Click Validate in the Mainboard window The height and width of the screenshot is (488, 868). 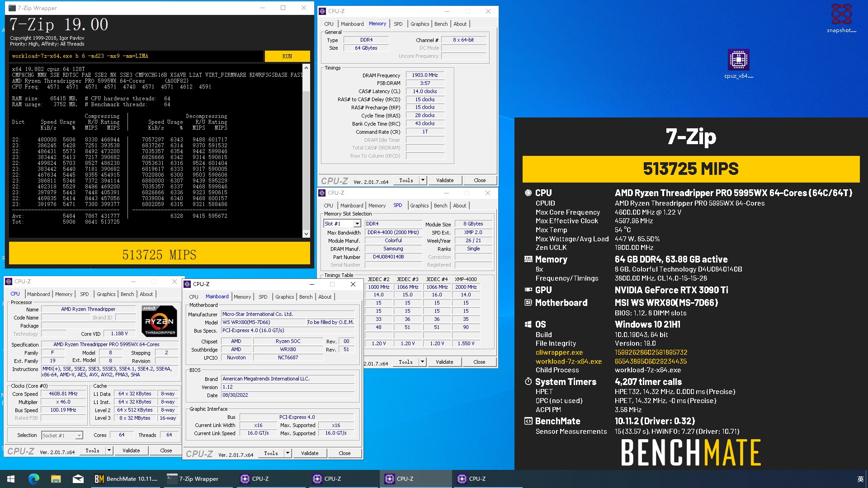coord(310,453)
